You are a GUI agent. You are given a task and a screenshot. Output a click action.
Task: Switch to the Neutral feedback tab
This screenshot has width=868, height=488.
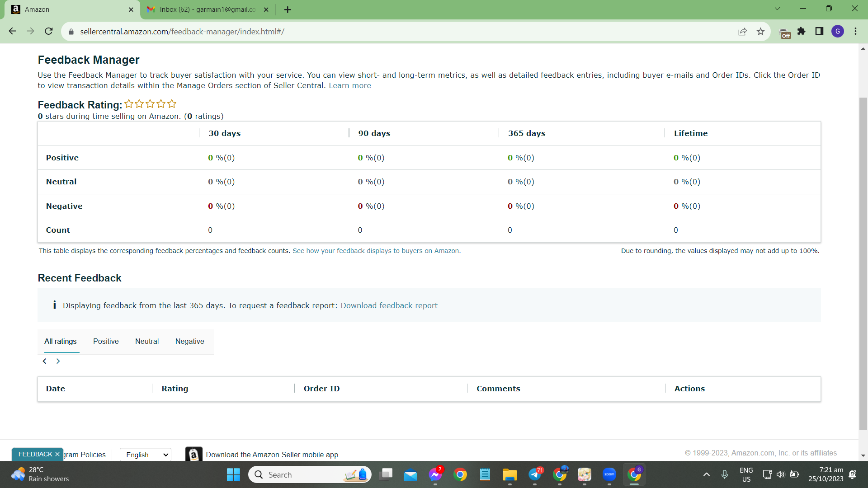[x=147, y=342]
